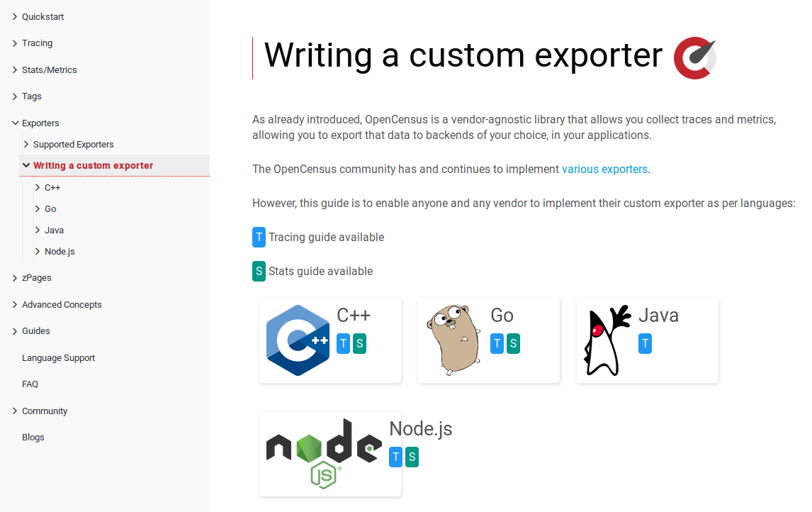Open the Stats/Metrics sidebar item
The image size is (812, 512).
point(49,70)
